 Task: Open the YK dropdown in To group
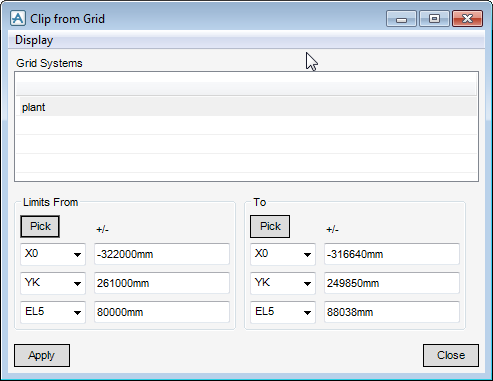(x=283, y=283)
